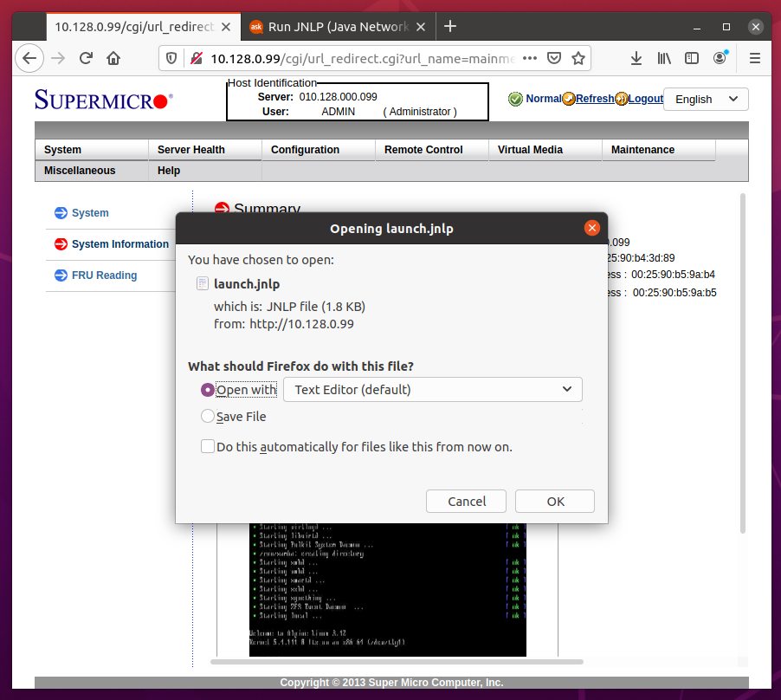
Task: View insecure connection padlock details
Action: coord(197,59)
